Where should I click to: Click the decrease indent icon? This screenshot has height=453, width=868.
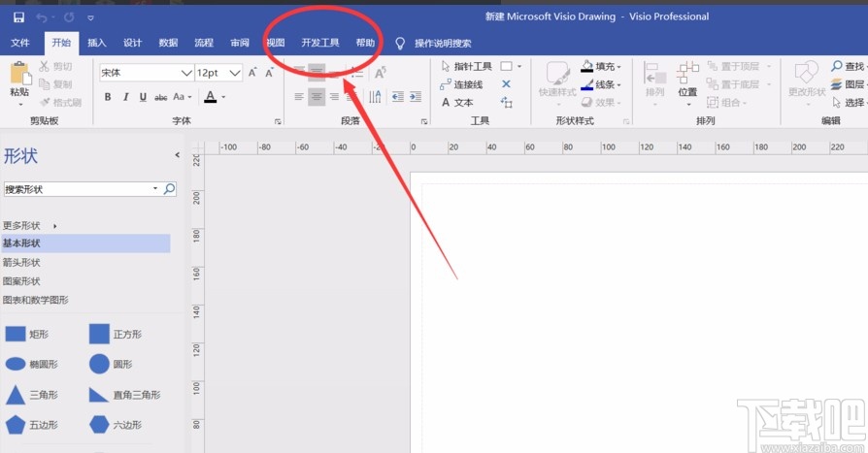[x=397, y=97]
